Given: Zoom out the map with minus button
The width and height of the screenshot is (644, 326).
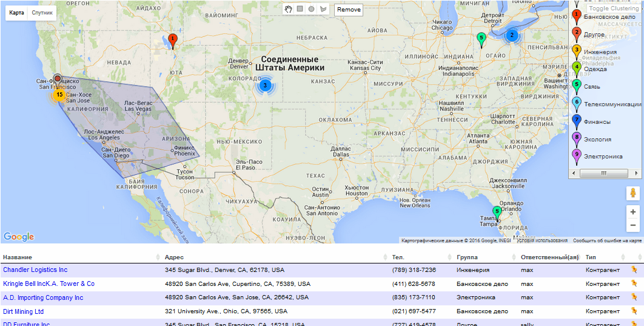Looking at the screenshot, I should tap(632, 225).
